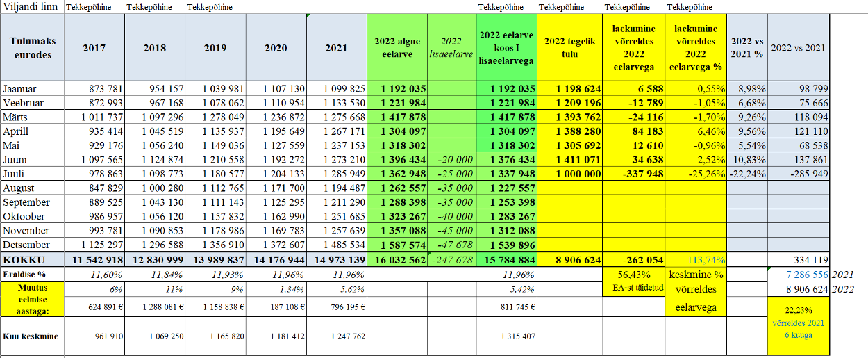This screenshot has height=358, width=868.
Task: Click the 'Tulumaks eurodes' header cell
Action: coord(33,48)
